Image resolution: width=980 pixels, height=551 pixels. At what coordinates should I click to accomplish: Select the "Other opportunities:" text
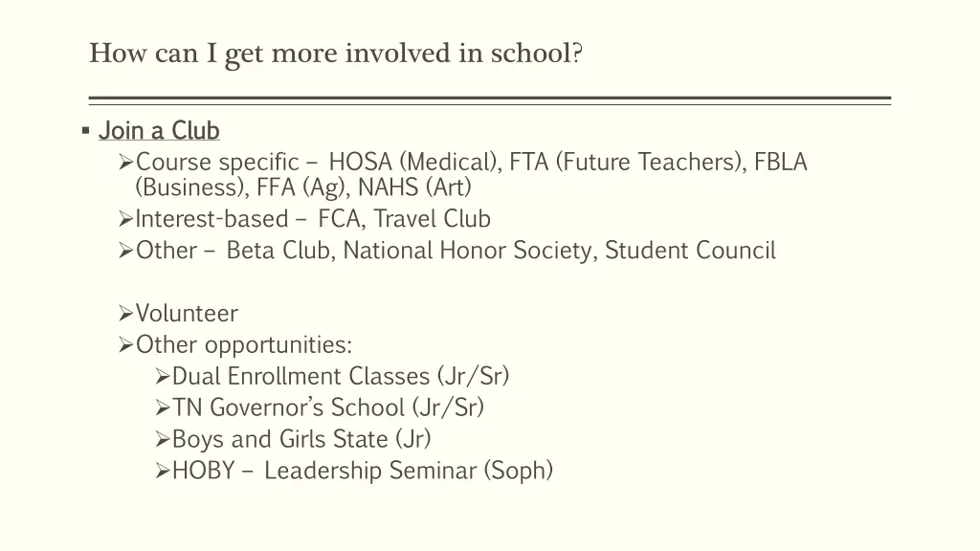(x=244, y=345)
